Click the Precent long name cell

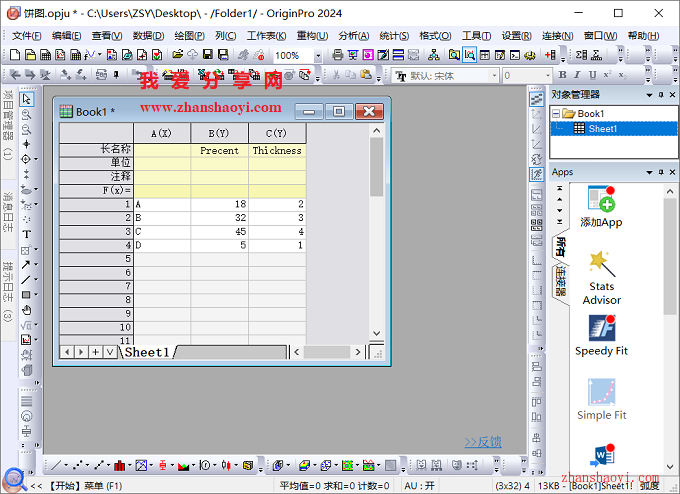(219, 150)
